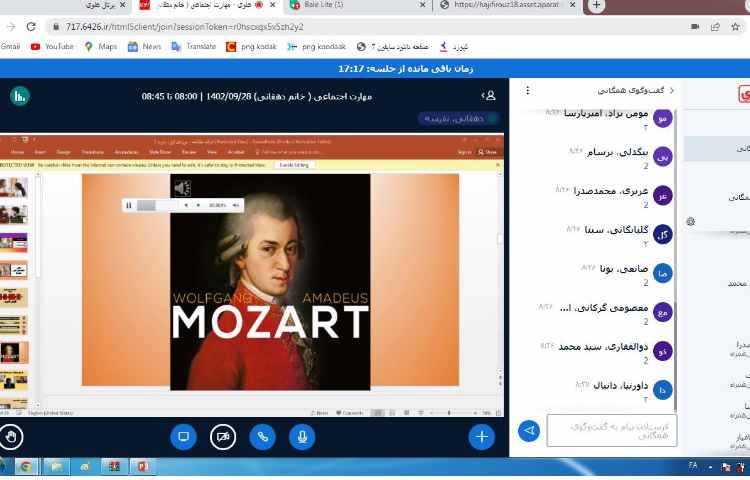Click the connection status bars icon

pos(20,96)
